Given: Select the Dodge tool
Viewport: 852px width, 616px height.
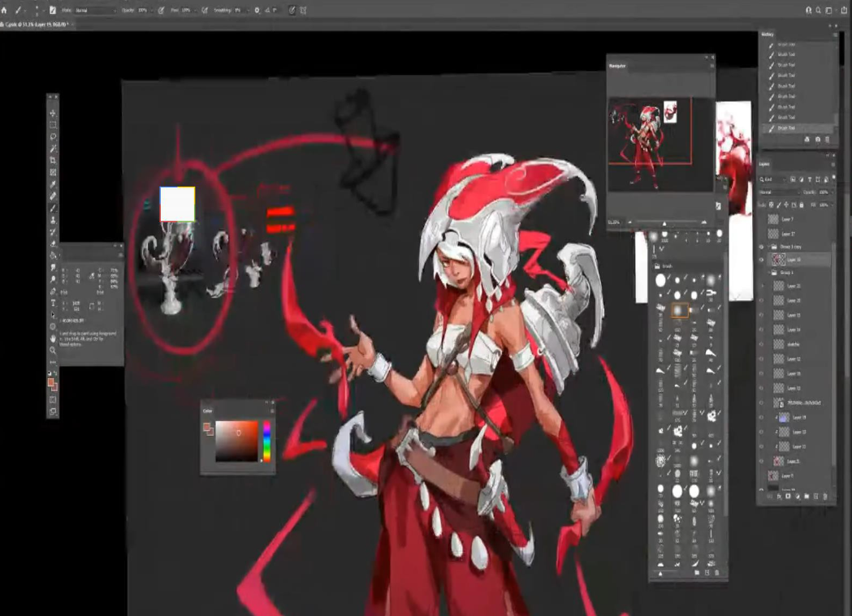Looking at the screenshot, I should pos(53,279).
